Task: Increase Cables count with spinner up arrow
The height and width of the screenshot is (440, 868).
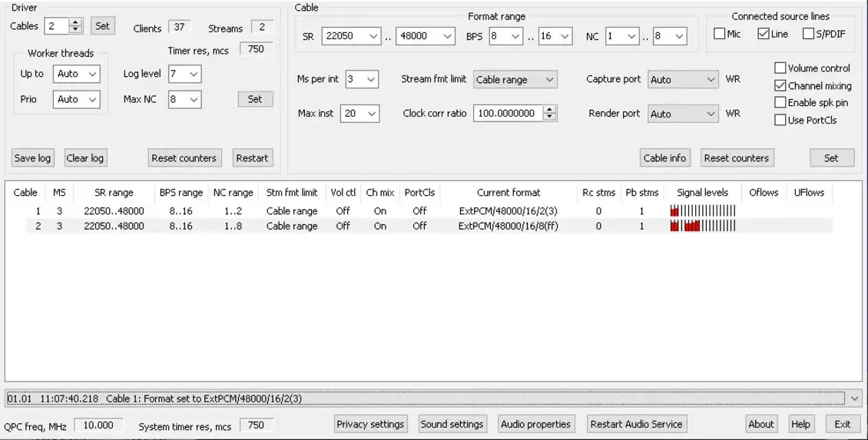Action: click(x=76, y=22)
